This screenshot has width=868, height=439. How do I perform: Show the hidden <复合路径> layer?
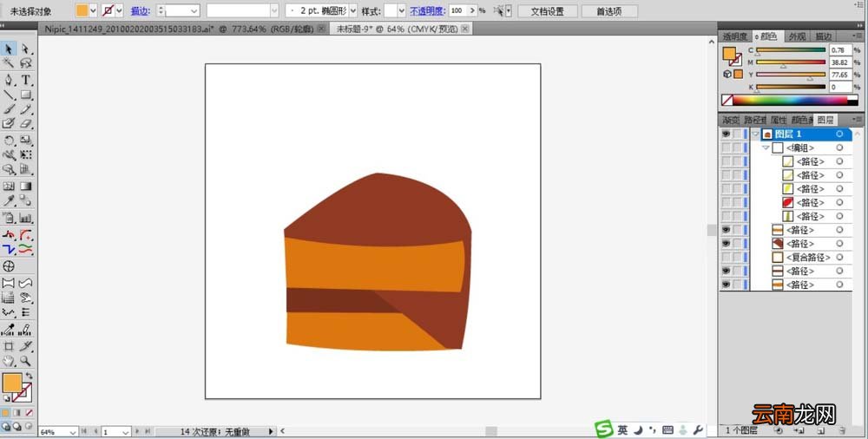click(x=726, y=258)
